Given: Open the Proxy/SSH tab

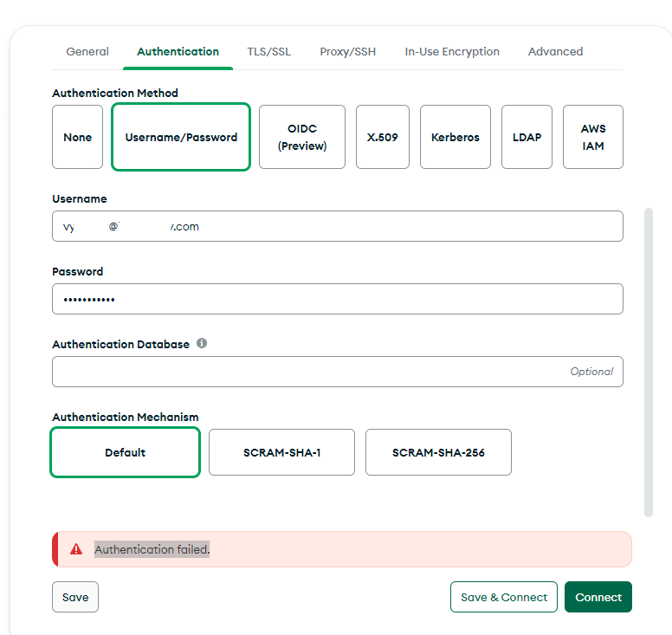Looking at the screenshot, I should [x=348, y=52].
